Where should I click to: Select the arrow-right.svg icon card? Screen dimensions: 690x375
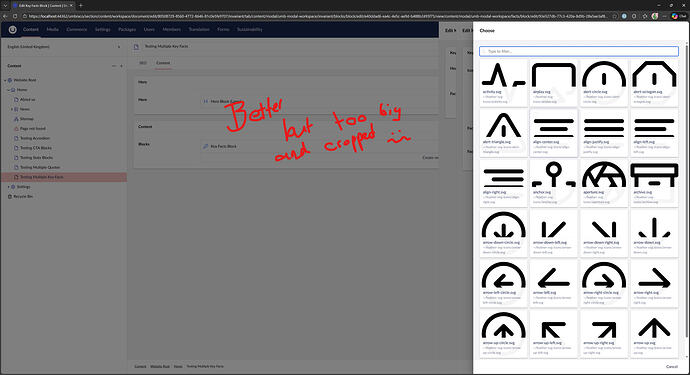click(654, 283)
